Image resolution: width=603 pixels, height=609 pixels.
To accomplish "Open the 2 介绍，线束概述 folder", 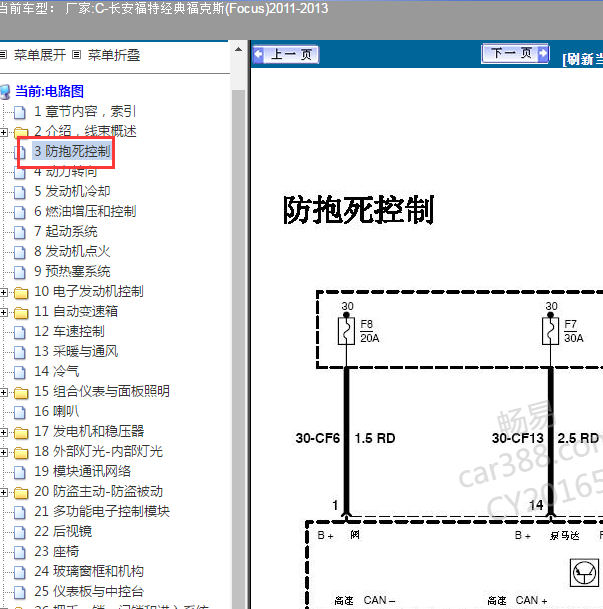I will pyautogui.click(x=85, y=131).
